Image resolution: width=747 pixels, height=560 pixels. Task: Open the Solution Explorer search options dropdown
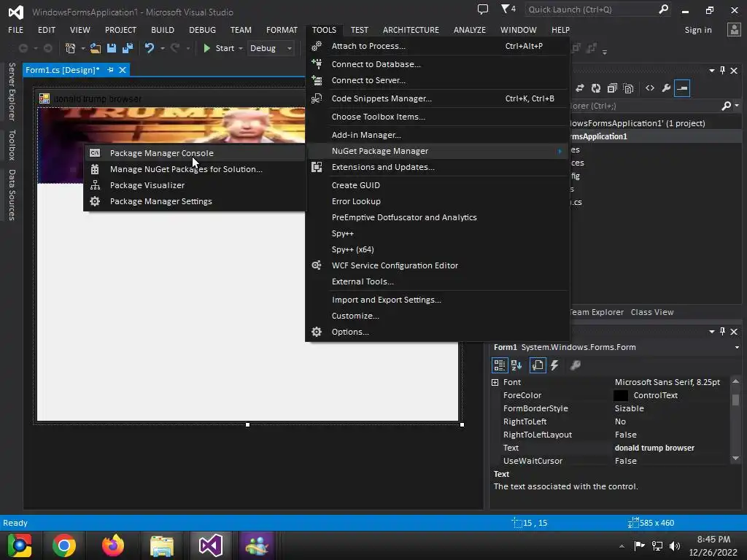(x=737, y=106)
